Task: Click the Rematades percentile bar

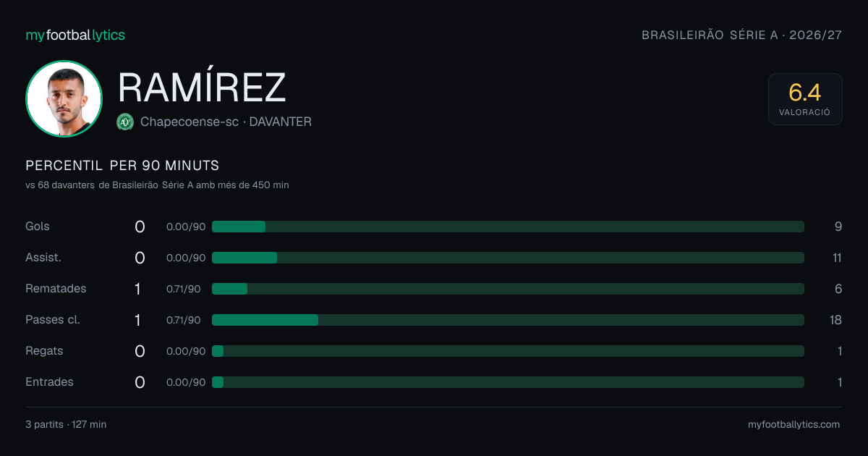Action: click(508, 289)
